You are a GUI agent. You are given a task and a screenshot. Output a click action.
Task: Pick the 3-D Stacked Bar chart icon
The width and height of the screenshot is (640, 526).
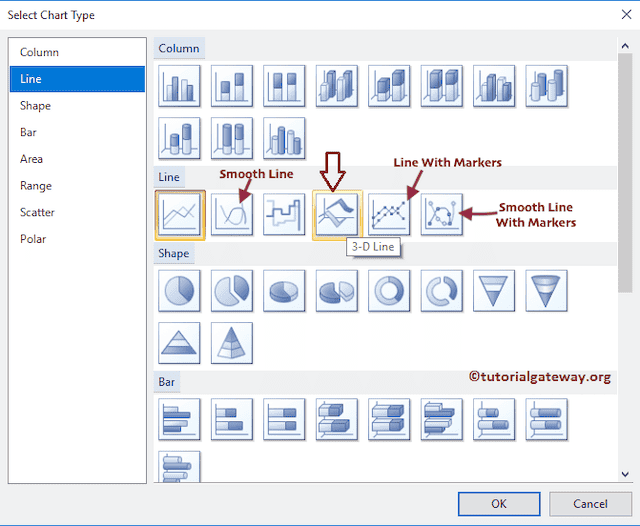pos(389,419)
